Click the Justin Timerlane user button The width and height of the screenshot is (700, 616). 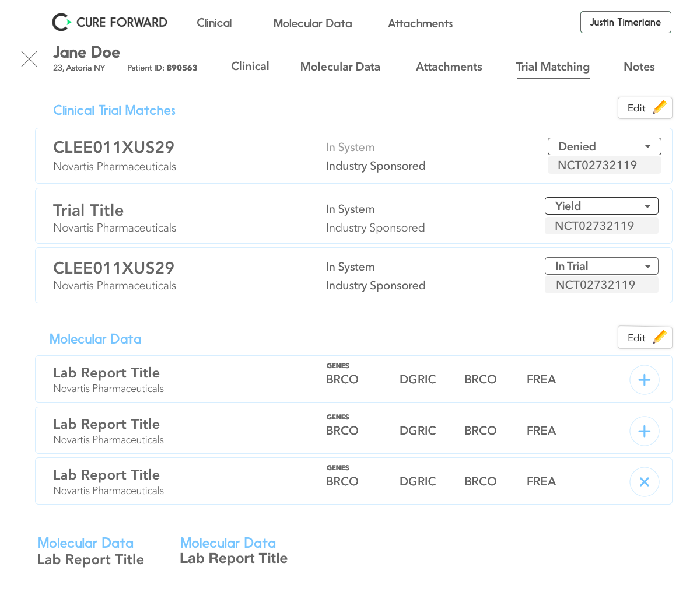tap(626, 22)
